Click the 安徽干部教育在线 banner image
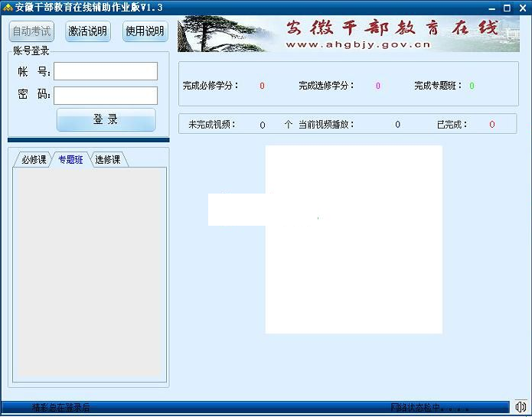Viewport: 532px width, 417px height. [x=348, y=34]
